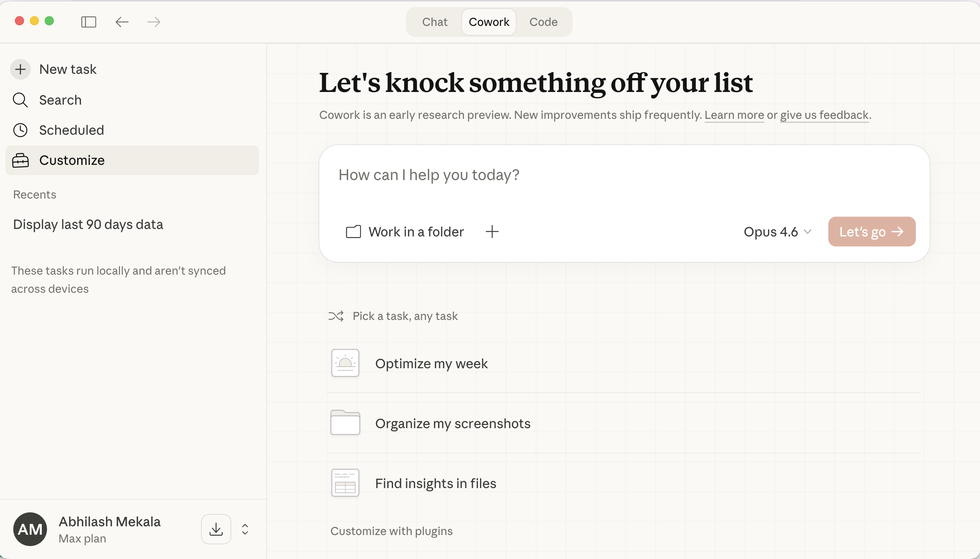Open the Learn more link
Viewport: 980px width, 559px height.
click(x=734, y=115)
